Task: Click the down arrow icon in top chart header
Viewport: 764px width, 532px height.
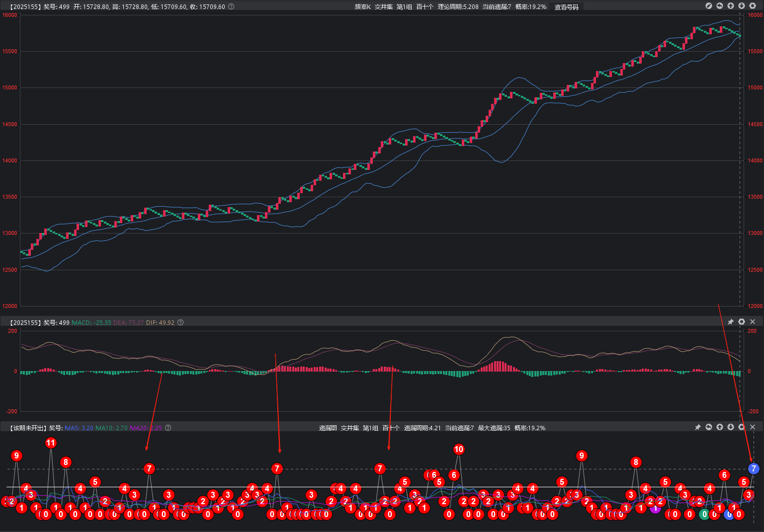Action: (x=742, y=6)
